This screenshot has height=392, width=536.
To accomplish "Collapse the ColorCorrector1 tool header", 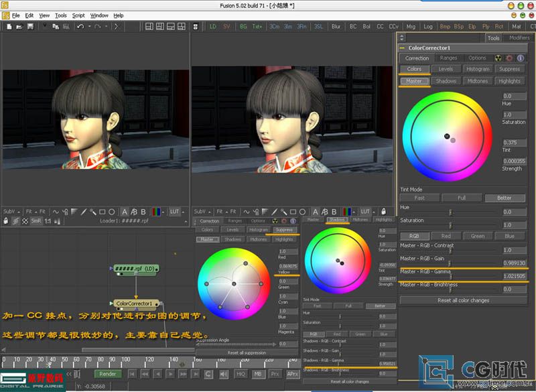I will (403, 48).
